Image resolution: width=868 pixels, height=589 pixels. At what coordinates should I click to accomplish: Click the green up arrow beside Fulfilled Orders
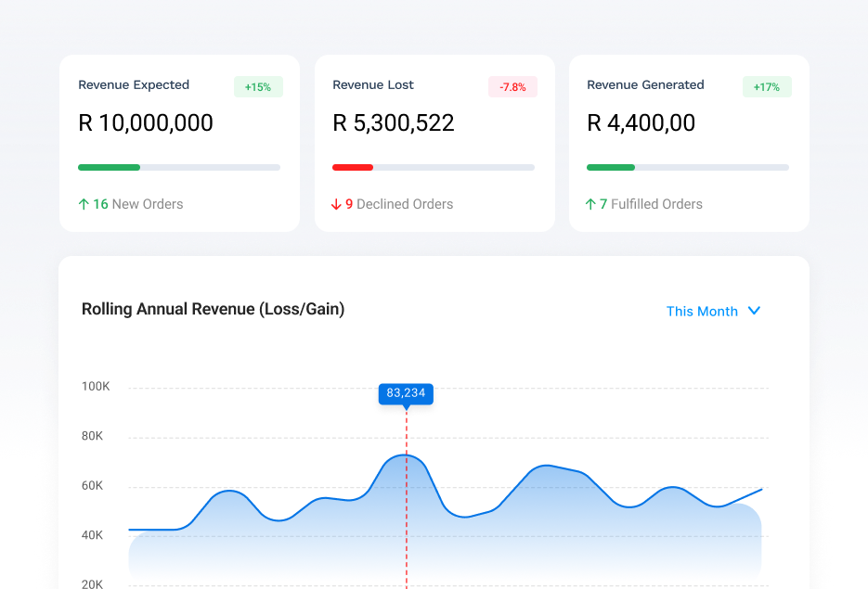[590, 204]
